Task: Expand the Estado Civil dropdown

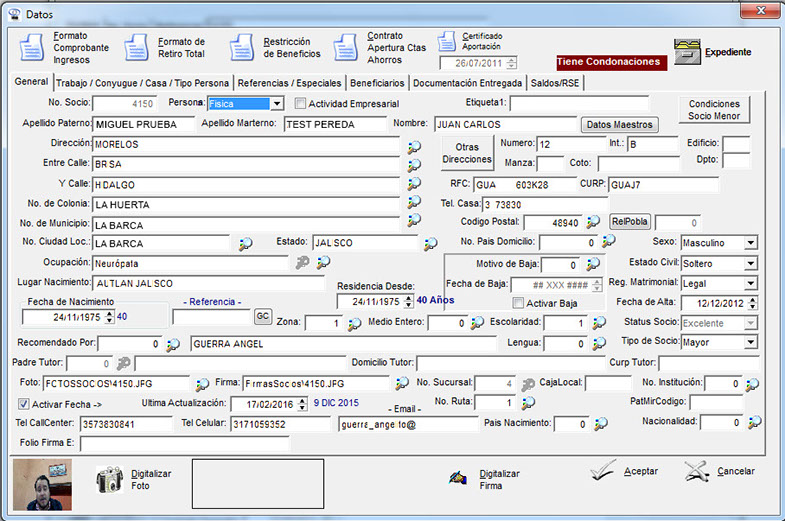Action: pyautogui.click(x=750, y=264)
